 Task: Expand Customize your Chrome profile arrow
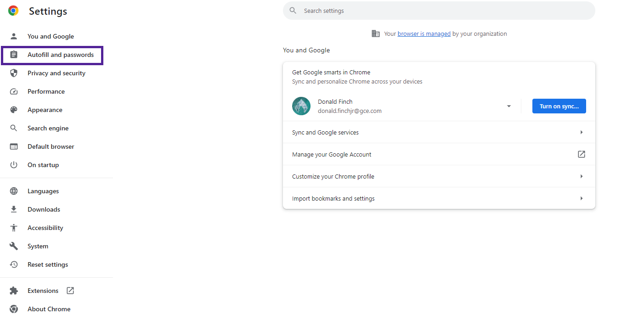point(582,176)
